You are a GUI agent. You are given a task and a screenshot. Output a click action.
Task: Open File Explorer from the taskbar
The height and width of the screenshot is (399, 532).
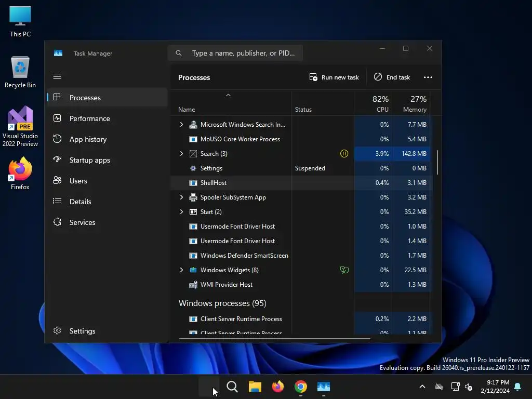click(x=255, y=387)
